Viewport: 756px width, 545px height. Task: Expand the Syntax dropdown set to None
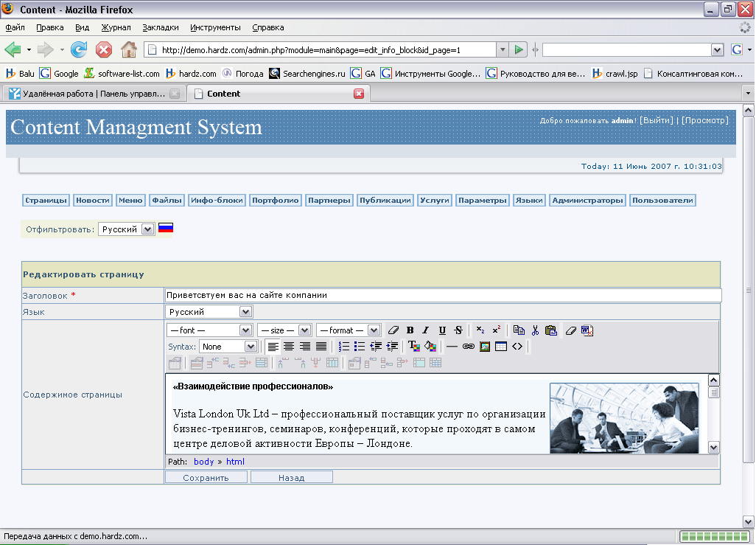(228, 347)
